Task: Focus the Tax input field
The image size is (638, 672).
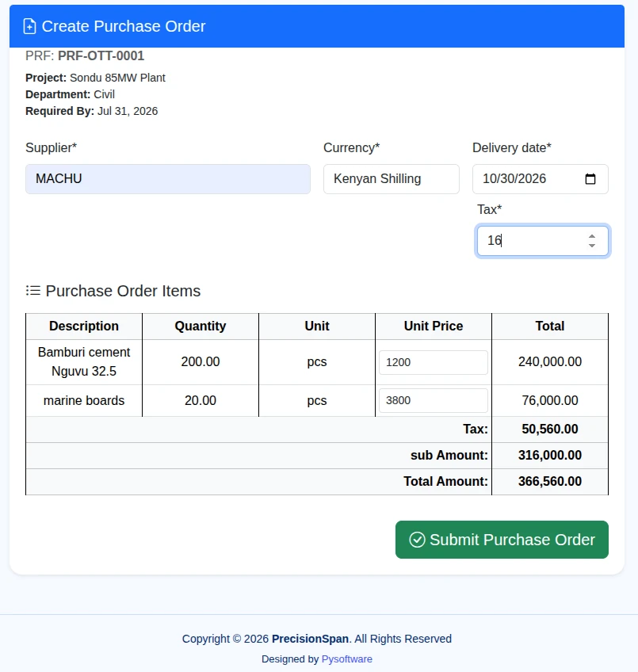Action: click(x=542, y=241)
